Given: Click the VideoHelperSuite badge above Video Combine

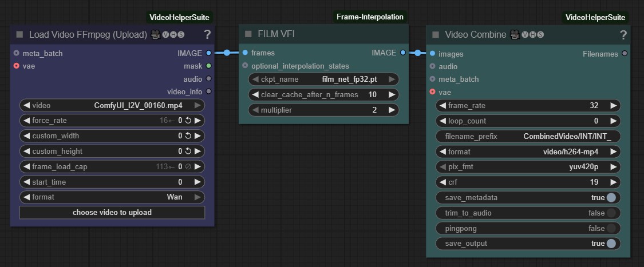Looking at the screenshot, I should coord(595,17).
